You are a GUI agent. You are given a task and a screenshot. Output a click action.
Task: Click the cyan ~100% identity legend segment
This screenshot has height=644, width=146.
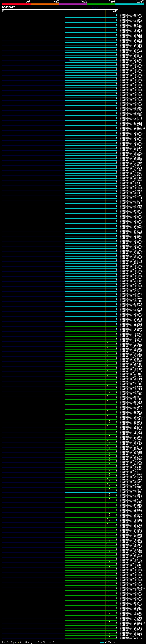130,4
